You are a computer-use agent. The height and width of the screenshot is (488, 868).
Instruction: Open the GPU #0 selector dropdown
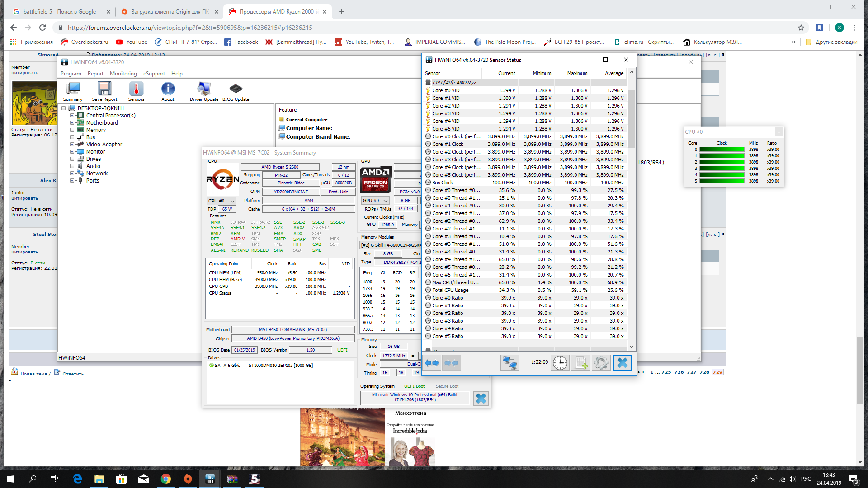[x=375, y=200]
